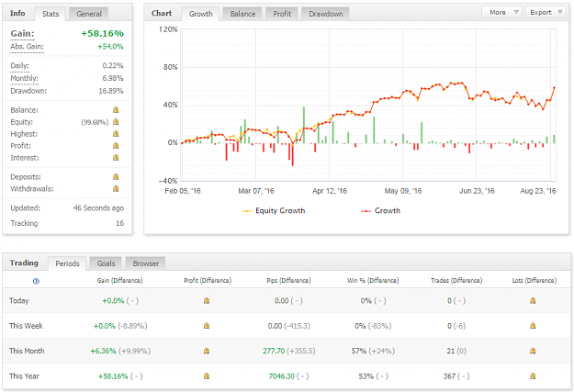The image size is (574, 392).
Task: Open the Export dropdown menu
Action: (x=546, y=13)
